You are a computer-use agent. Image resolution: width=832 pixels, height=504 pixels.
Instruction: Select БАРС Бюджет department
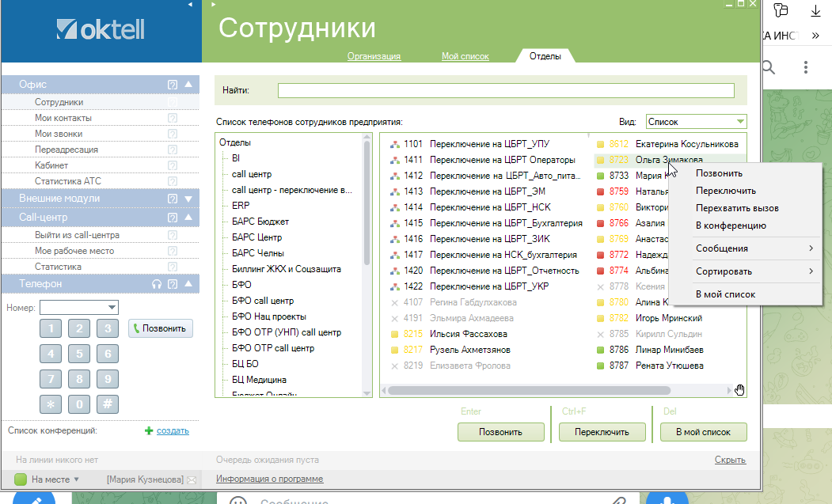point(260,222)
